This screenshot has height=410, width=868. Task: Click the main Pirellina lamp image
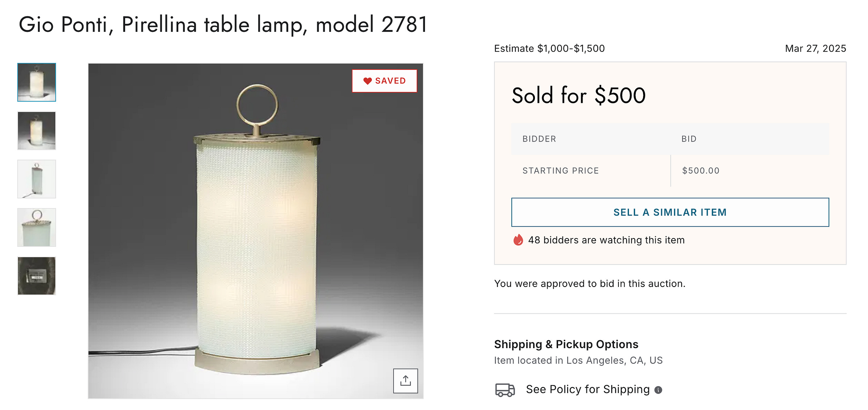256,231
